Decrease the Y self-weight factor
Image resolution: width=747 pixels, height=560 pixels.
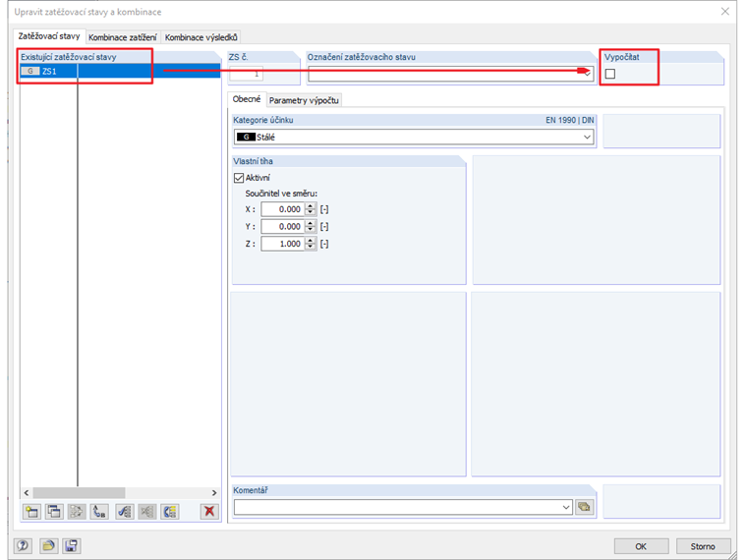(x=311, y=230)
